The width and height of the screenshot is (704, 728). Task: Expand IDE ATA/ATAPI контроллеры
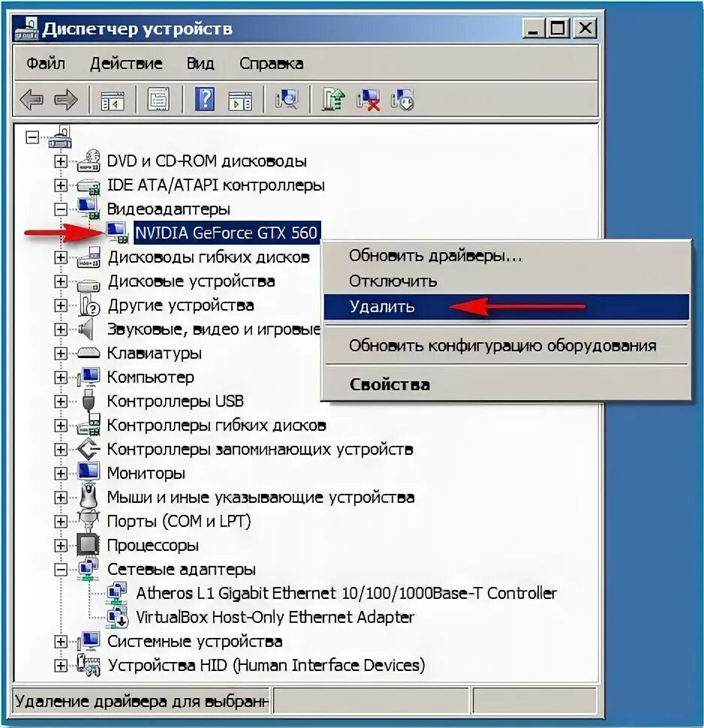(x=60, y=185)
